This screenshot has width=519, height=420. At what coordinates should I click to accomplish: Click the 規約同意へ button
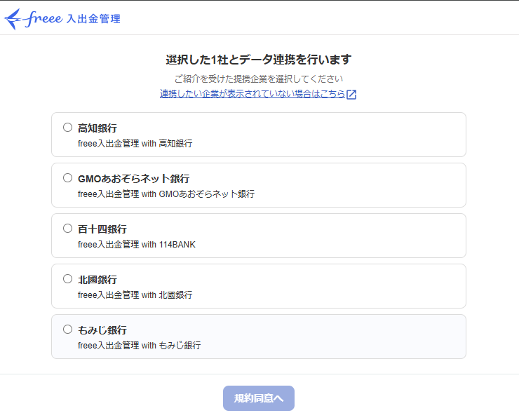point(259,398)
